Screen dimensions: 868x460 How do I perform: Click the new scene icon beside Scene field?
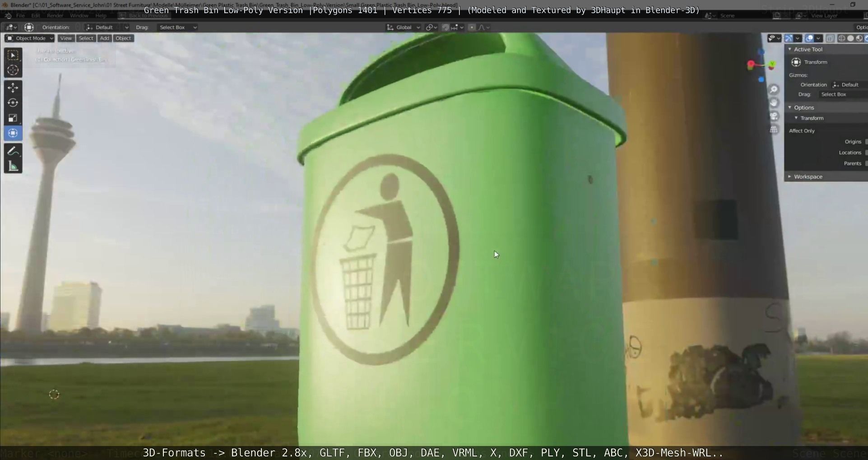click(777, 15)
